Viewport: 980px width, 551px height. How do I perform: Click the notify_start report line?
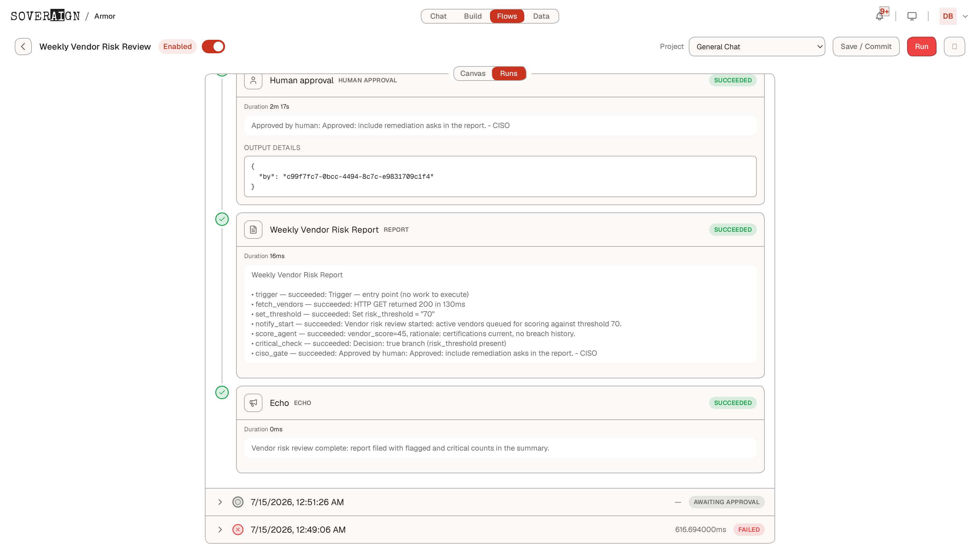coord(436,324)
